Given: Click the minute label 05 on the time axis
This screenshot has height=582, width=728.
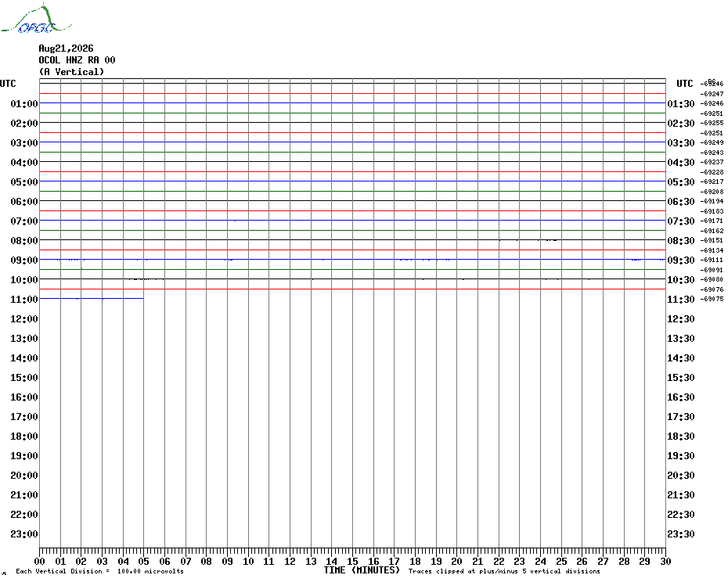Looking at the screenshot, I should click(144, 562).
